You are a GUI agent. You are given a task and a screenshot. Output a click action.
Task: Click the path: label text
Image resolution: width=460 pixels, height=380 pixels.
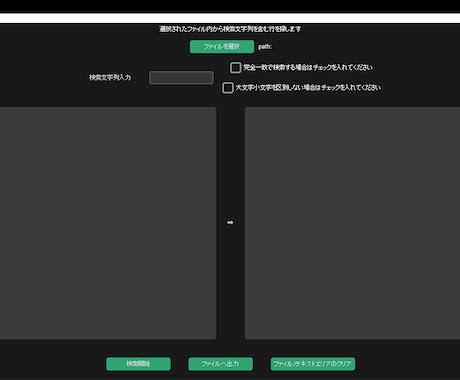pos(265,47)
